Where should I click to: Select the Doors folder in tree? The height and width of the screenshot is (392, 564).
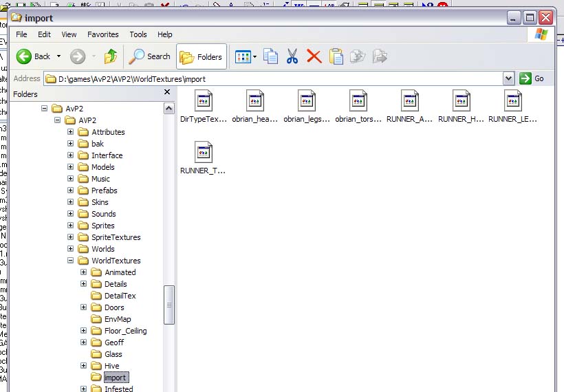click(x=114, y=307)
